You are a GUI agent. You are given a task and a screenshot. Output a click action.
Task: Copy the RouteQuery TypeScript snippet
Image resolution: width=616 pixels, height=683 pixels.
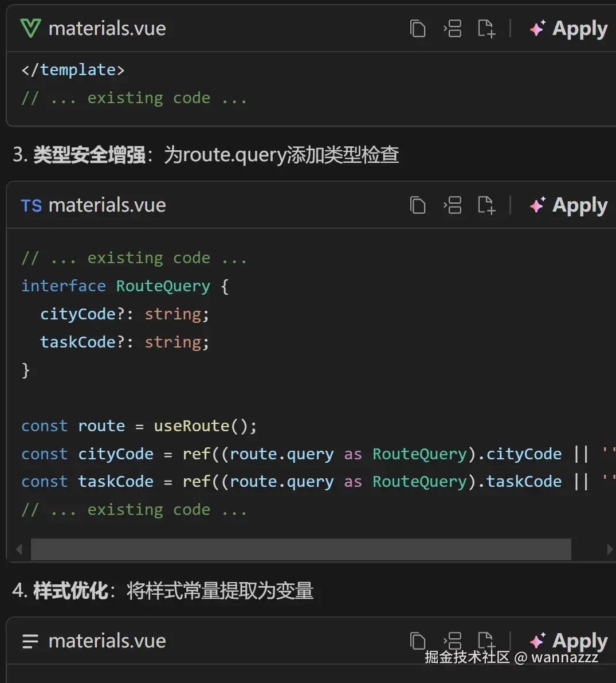(418, 205)
